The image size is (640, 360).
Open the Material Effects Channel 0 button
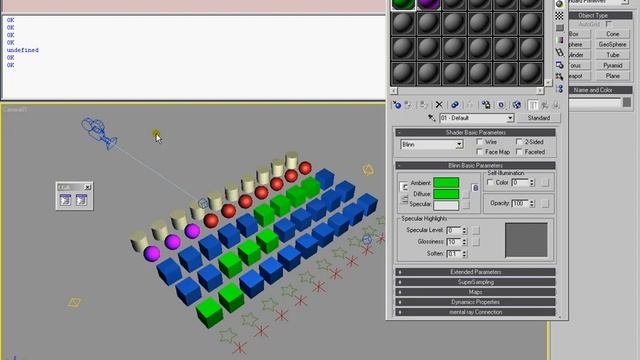pyautogui.click(x=501, y=105)
